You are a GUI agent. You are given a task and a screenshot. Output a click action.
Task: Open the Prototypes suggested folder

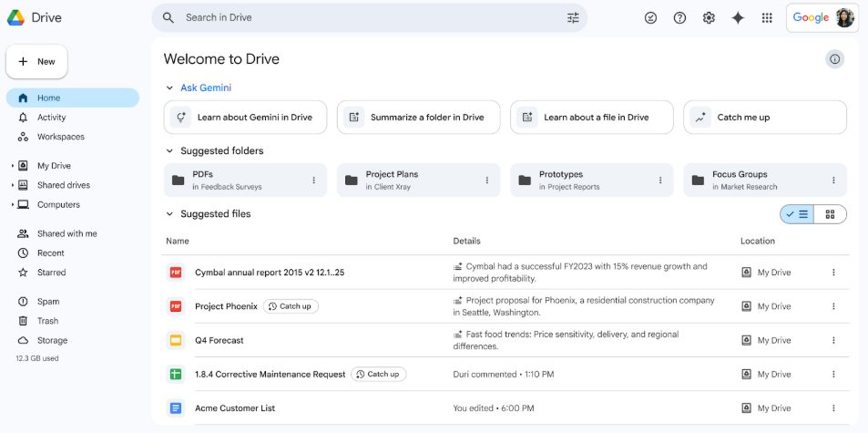tap(592, 180)
